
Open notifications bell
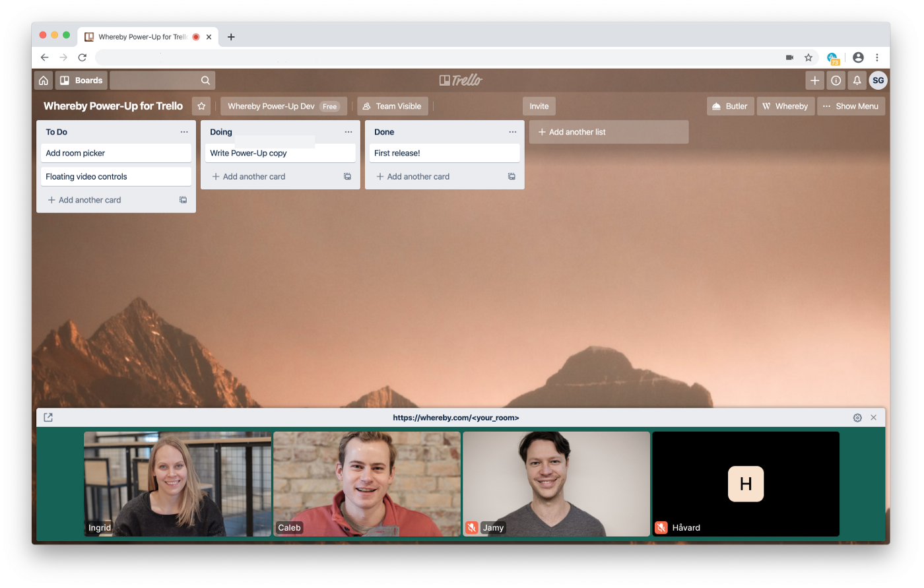(857, 81)
